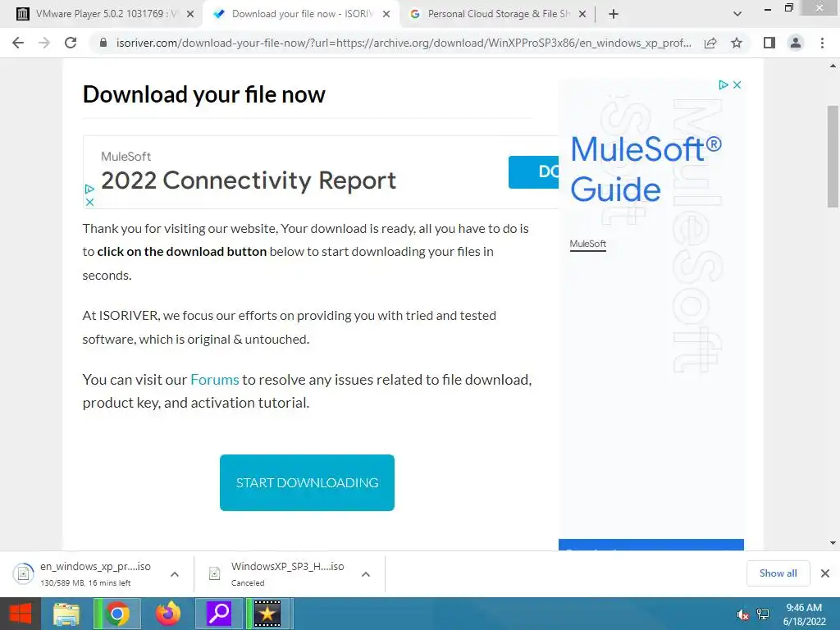Click START DOWNLOADING button
The image size is (840, 630).
307,482
